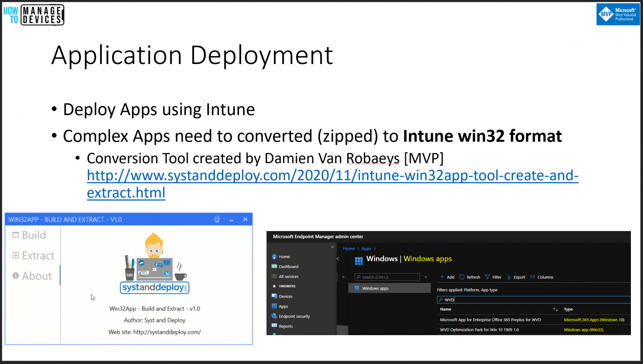Click the Refresh icon in the apps toolbar
Screen dimensions: 643x364
coord(462,277)
